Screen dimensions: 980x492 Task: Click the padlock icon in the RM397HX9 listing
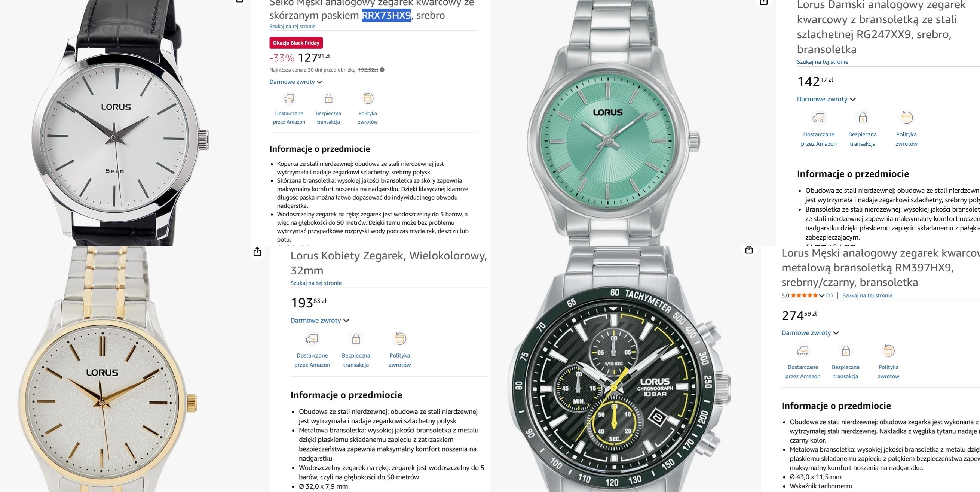(x=846, y=350)
